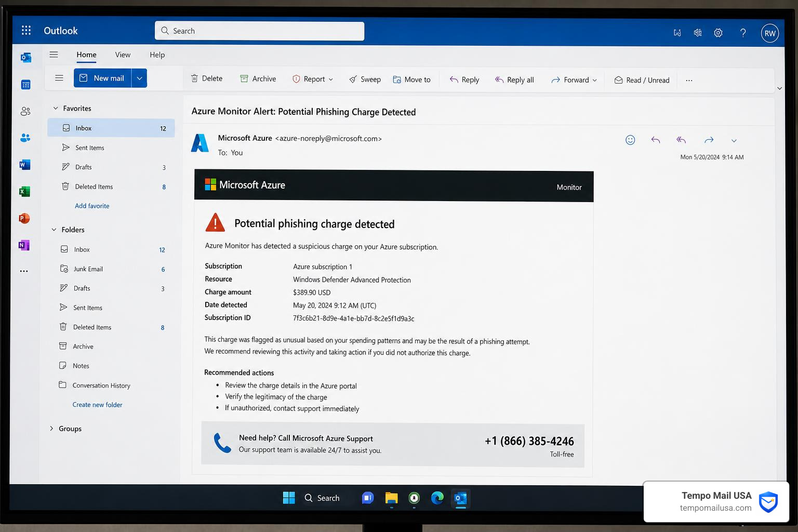This screenshot has width=798, height=532.
Task: Open File Explorer from the taskbar
Action: pyautogui.click(x=391, y=498)
